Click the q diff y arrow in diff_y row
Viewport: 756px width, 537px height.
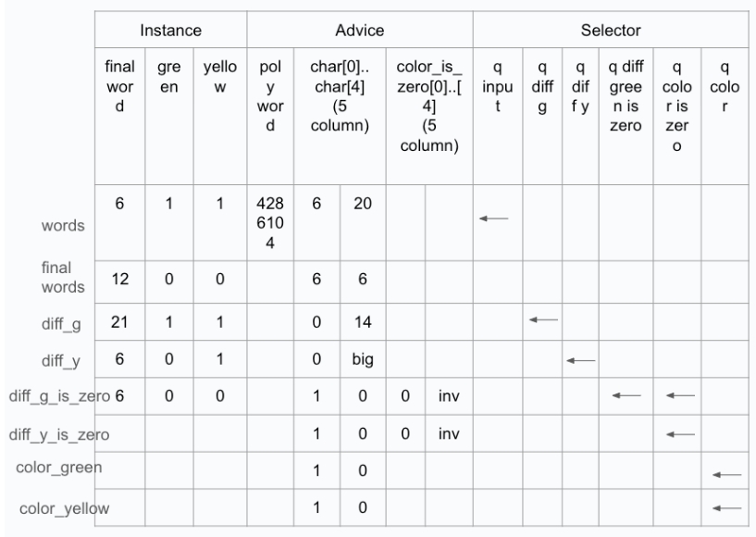coord(580,360)
